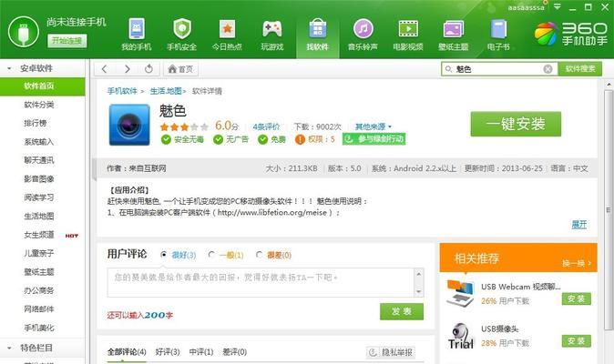Open the 手机软件 breadcrumb link
The image size is (614, 364).
pyautogui.click(x=122, y=91)
